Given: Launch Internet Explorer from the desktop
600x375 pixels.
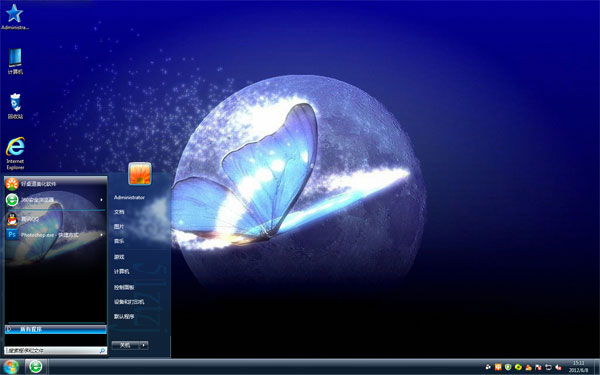Looking at the screenshot, I should (15, 153).
